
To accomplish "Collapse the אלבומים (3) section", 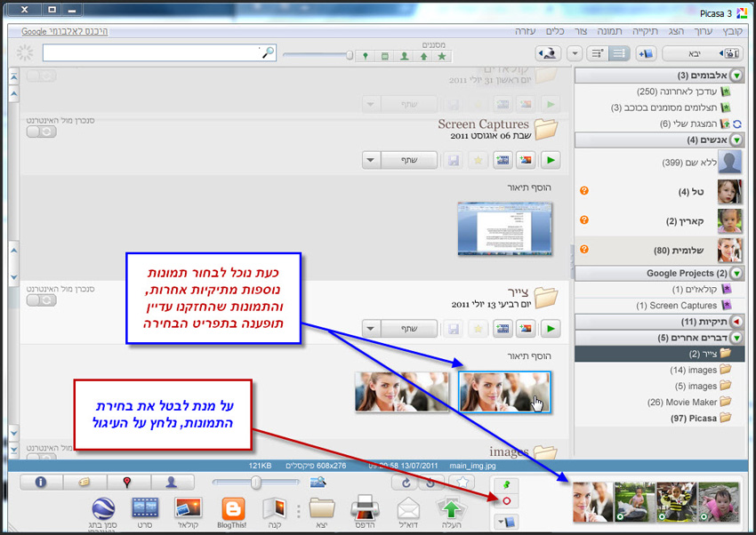I will (736, 76).
